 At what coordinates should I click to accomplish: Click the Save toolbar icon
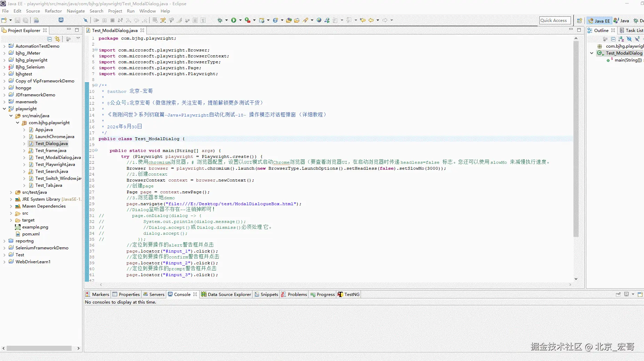(17, 20)
